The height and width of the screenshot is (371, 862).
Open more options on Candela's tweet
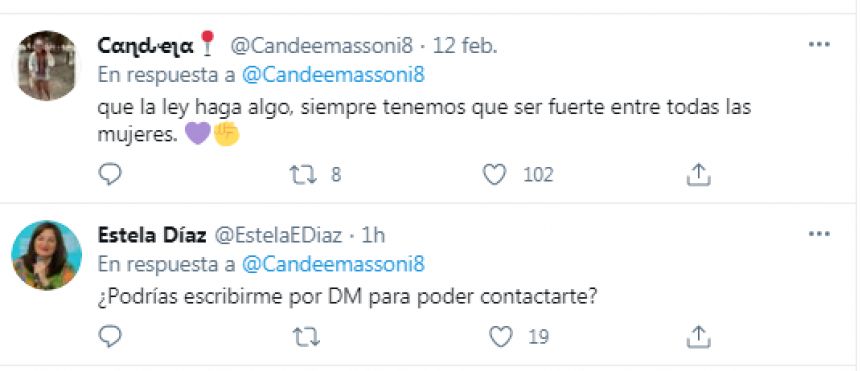pyautogui.click(x=819, y=45)
